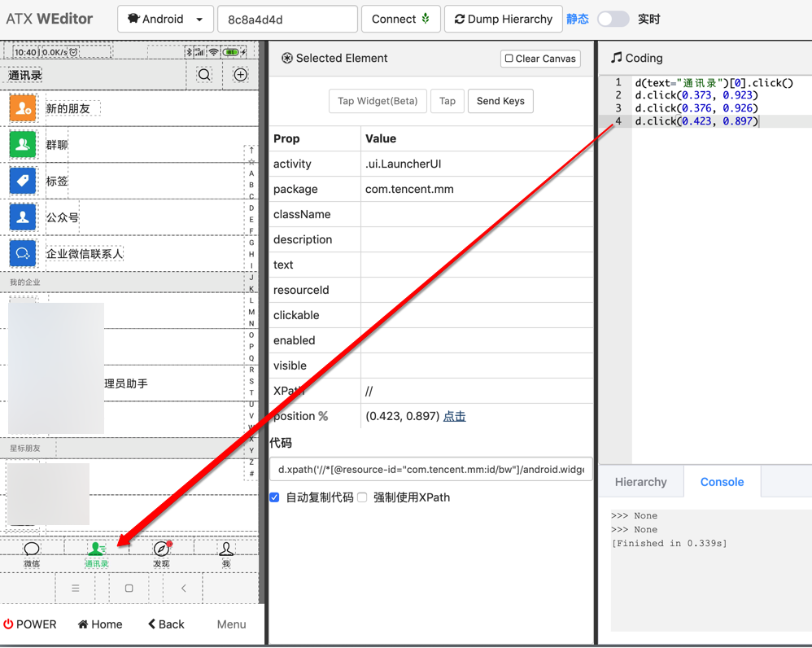Switch to the Hierarchy tab
This screenshot has width=812, height=648.
tap(640, 482)
